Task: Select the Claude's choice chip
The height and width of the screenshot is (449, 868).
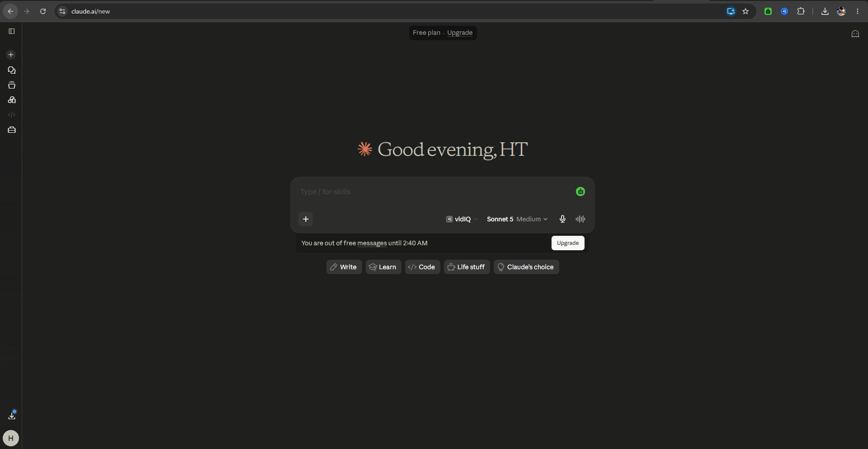Action: [526, 267]
